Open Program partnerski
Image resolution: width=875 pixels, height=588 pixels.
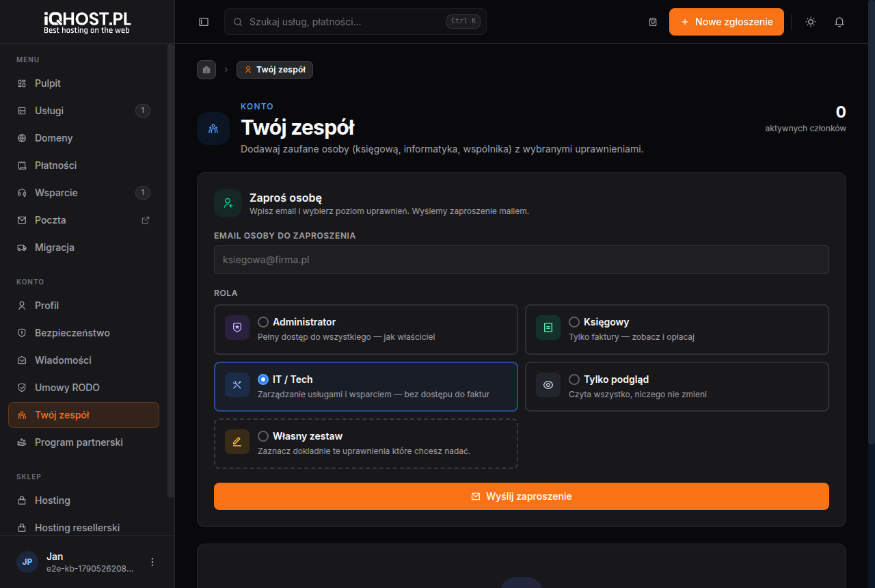click(x=83, y=442)
